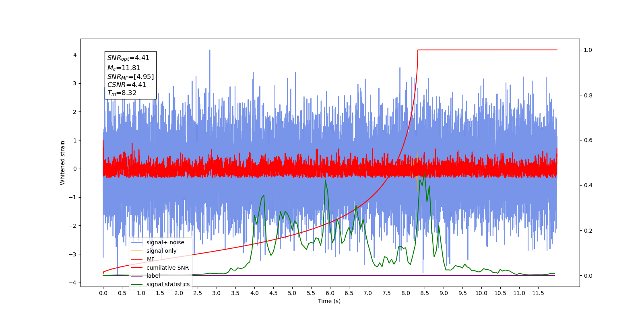Click the x-axis tick label 10.0
This screenshot has height=322, width=644.
click(x=481, y=293)
